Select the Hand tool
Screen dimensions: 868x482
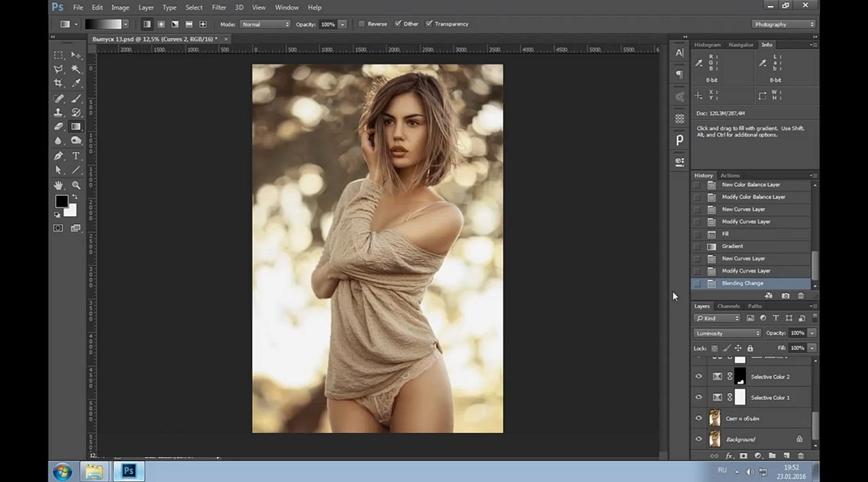(x=59, y=185)
